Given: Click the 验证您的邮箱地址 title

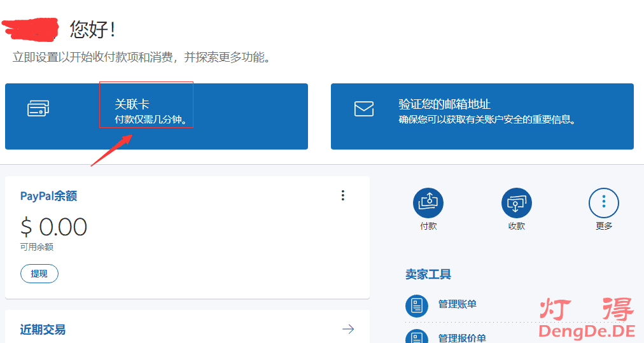Looking at the screenshot, I should coord(444,104).
